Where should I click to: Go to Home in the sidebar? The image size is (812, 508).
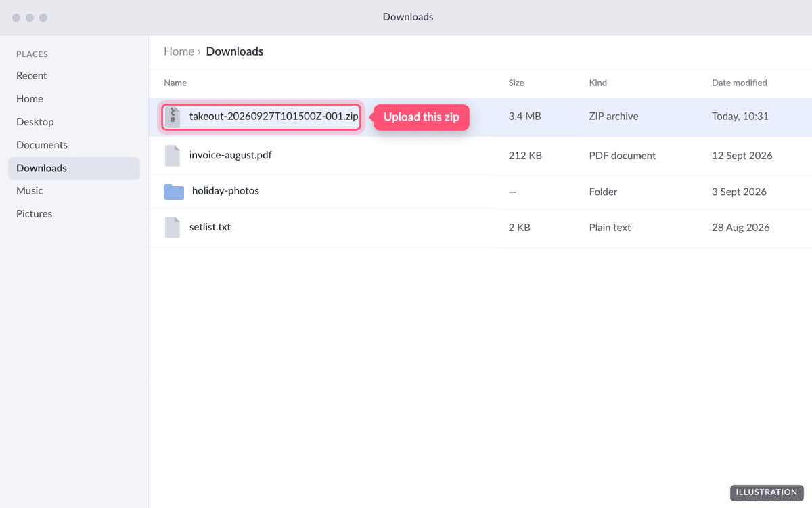(x=30, y=98)
